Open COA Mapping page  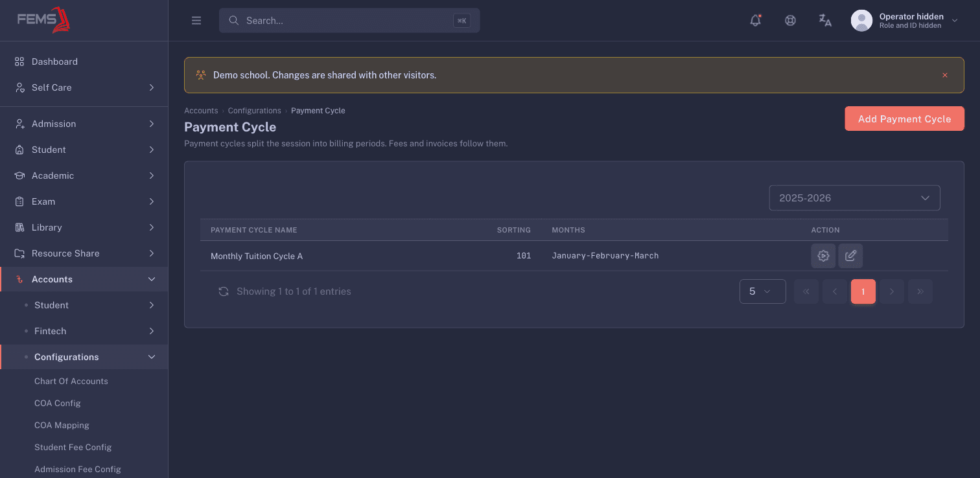(62, 426)
